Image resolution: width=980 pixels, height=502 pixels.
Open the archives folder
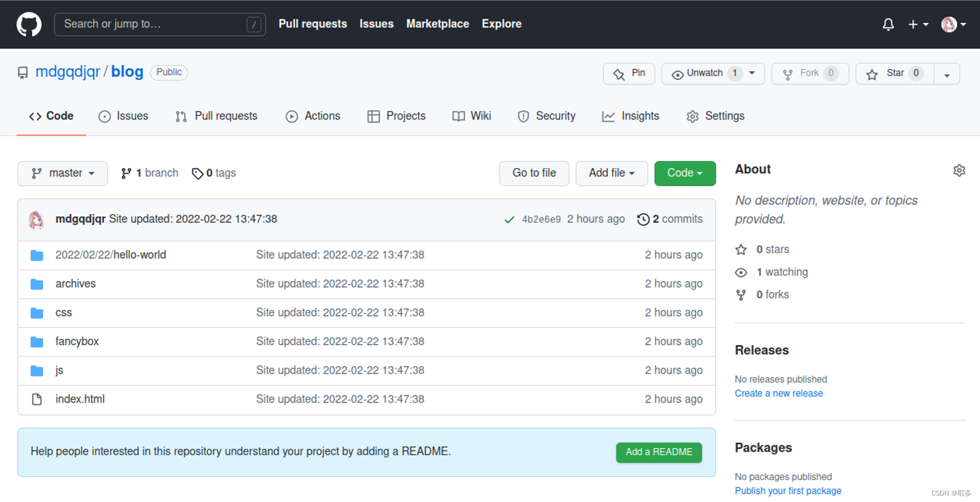[x=76, y=284]
